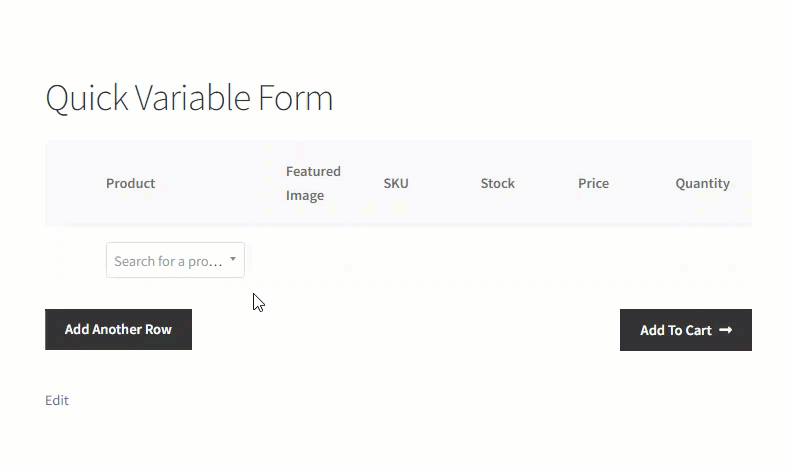Select the Quantity column header
The width and height of the screenshot is (792, 472).
tap(703, 183)
